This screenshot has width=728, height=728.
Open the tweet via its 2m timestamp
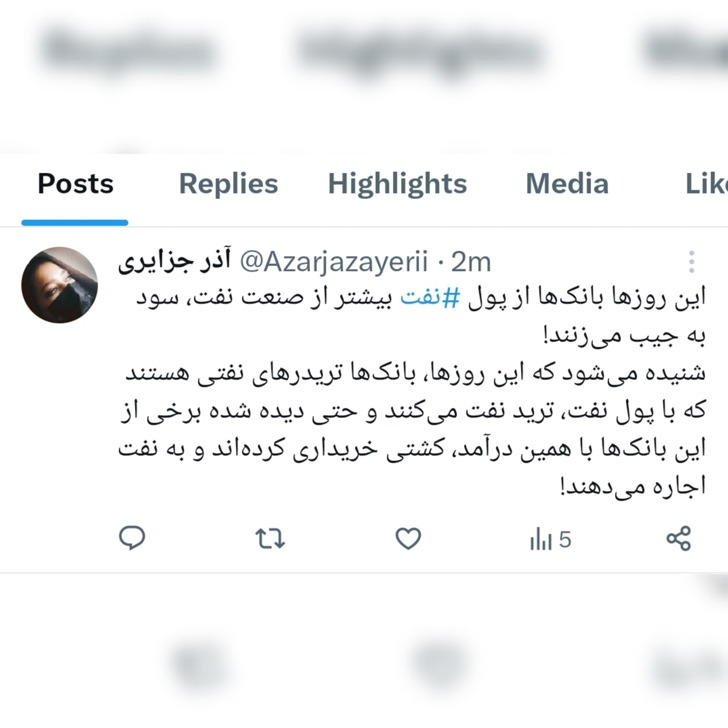(x=471, y=262)
